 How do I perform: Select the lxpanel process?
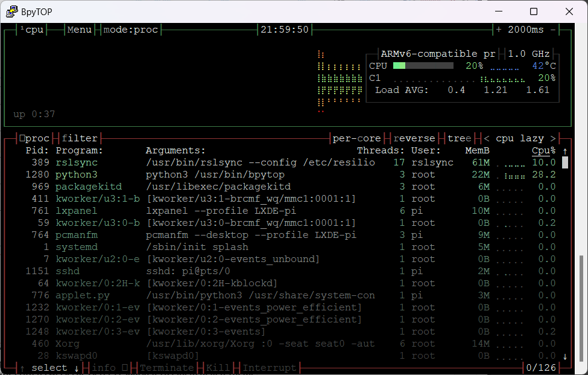(288, 211)
